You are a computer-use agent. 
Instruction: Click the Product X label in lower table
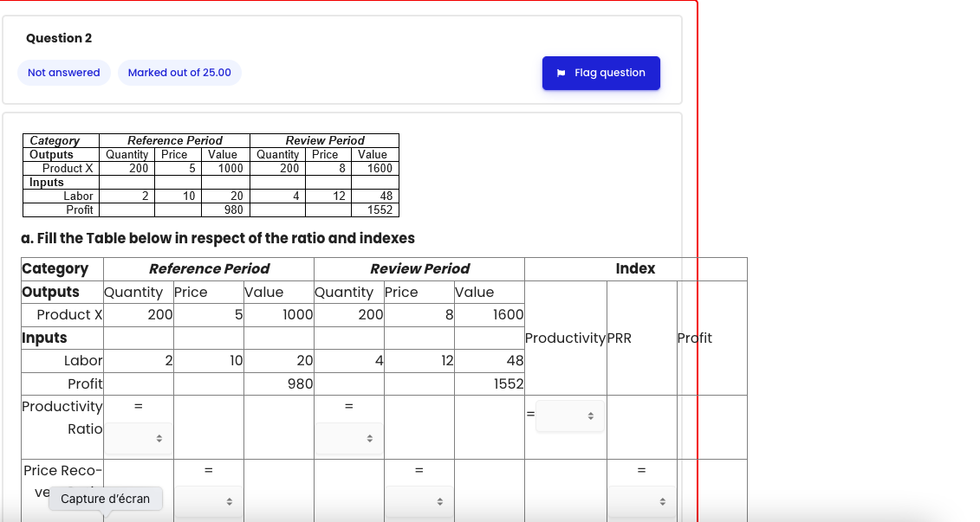(x=69, y=315)
